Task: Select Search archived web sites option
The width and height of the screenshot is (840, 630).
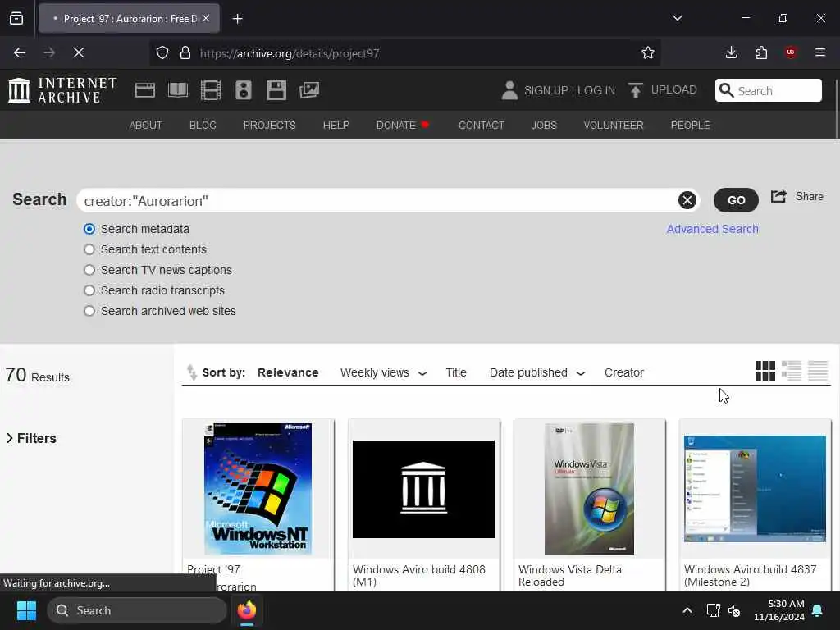Action: click(x=89, y=311)
